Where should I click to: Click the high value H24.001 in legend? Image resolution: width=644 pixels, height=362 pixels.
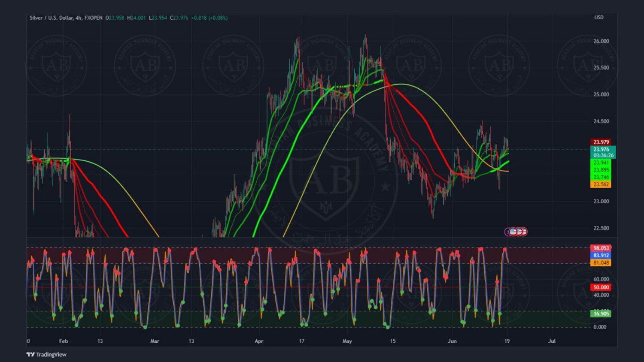(137, 18)
